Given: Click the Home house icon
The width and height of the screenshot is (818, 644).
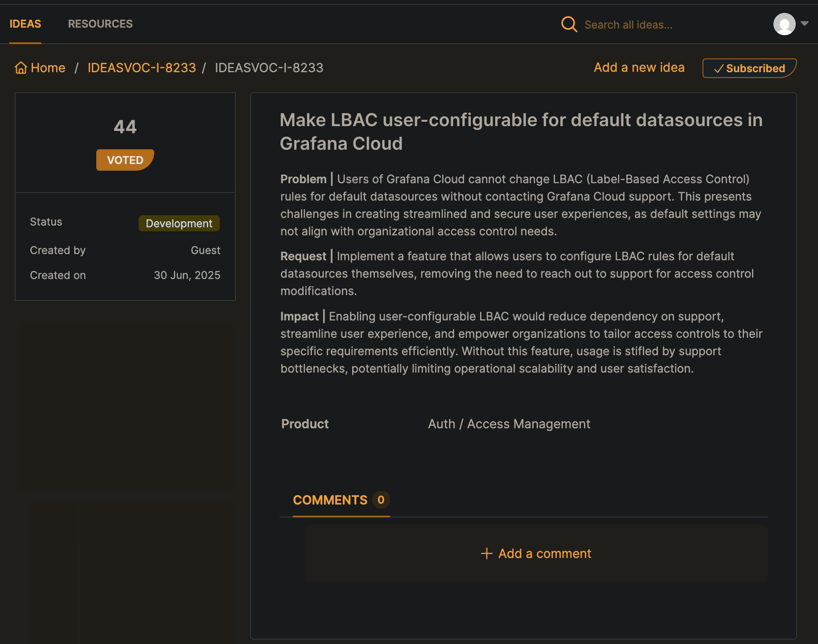Looking at the screenshot, I should point(21,68).
